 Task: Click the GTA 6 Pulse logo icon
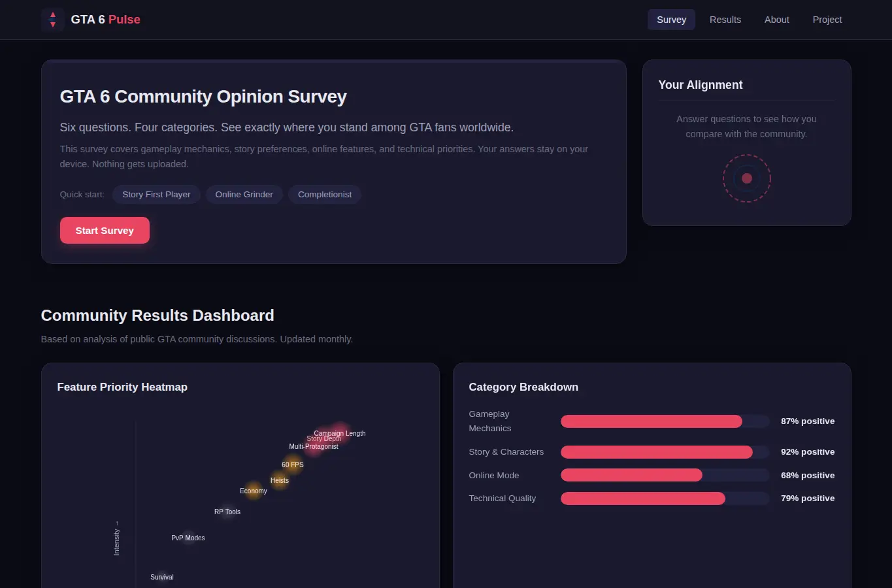point(52,20)
